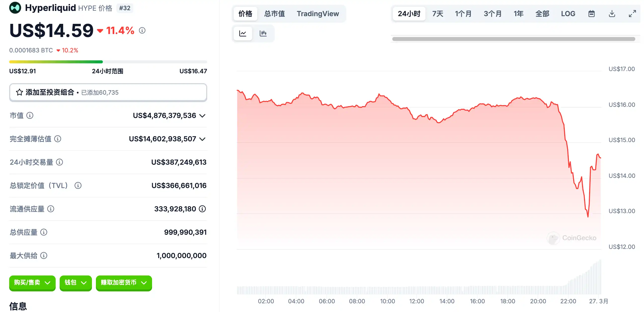Click the star in 添加至投资组合
This screenshot has width=644, height=312.
19,92
